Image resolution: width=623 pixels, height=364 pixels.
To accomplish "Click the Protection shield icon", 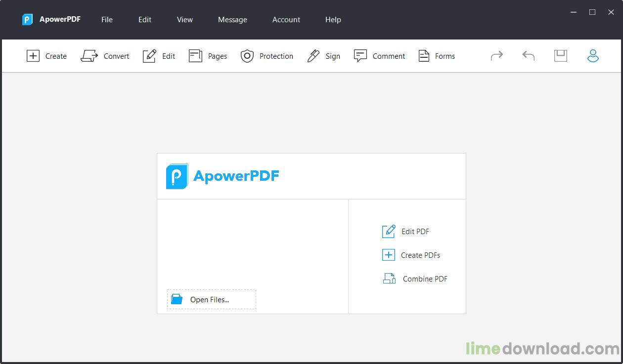I will [247, 56].
